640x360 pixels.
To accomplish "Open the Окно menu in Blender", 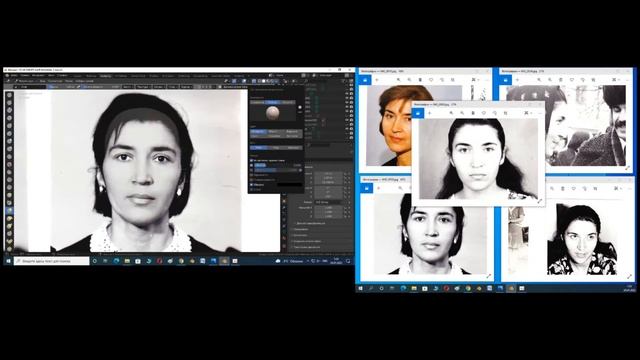I will coord(51,76).
